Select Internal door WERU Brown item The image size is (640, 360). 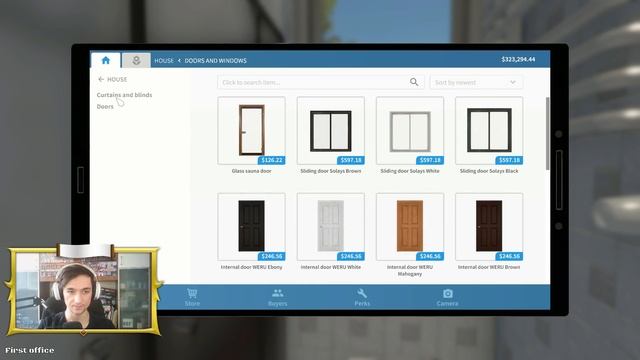[489, 227]
